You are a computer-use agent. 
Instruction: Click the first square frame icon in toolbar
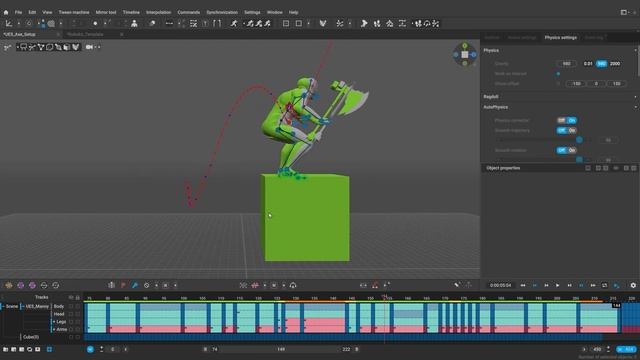coord(286,24)
